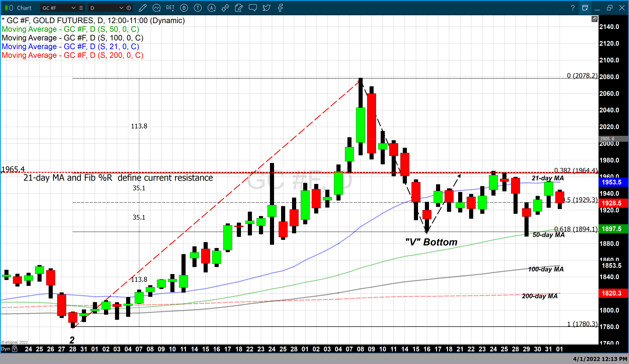The image size is (629, 364).
Task: Select the 0.618 (1894.1) Fibonacci label
Action: coord(576,229)
